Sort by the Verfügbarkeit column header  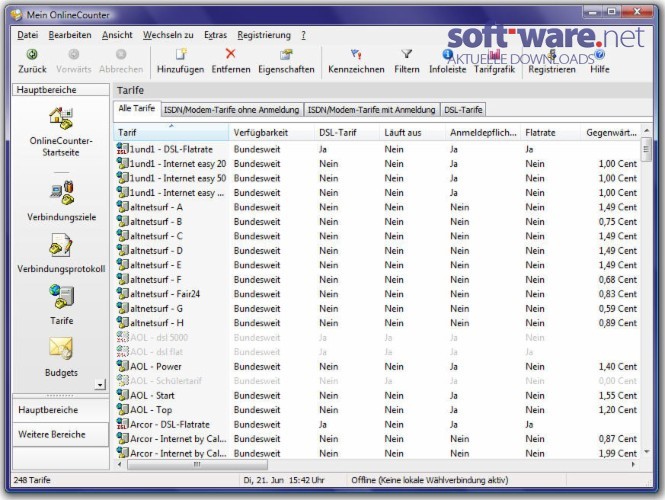tap(272, 132)
